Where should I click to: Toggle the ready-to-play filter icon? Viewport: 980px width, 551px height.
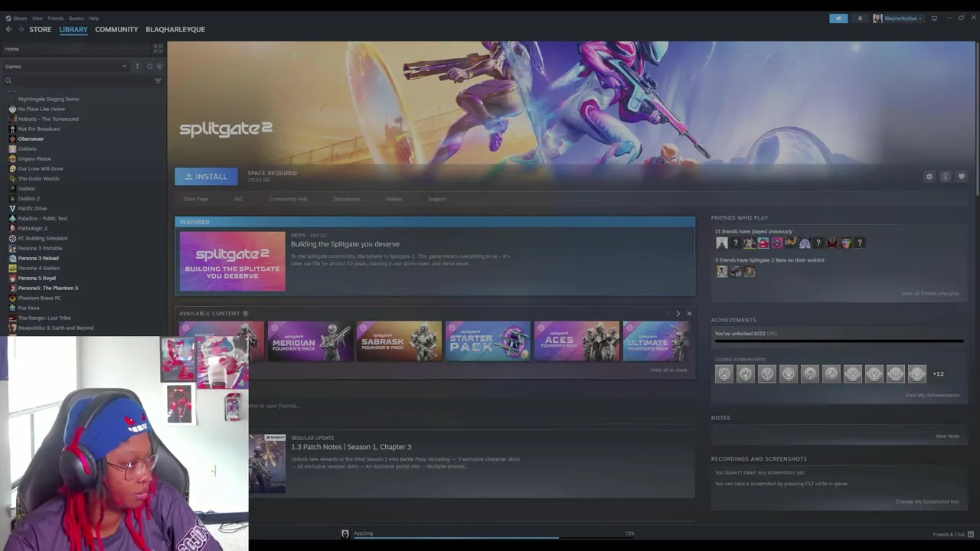point(159,67)
